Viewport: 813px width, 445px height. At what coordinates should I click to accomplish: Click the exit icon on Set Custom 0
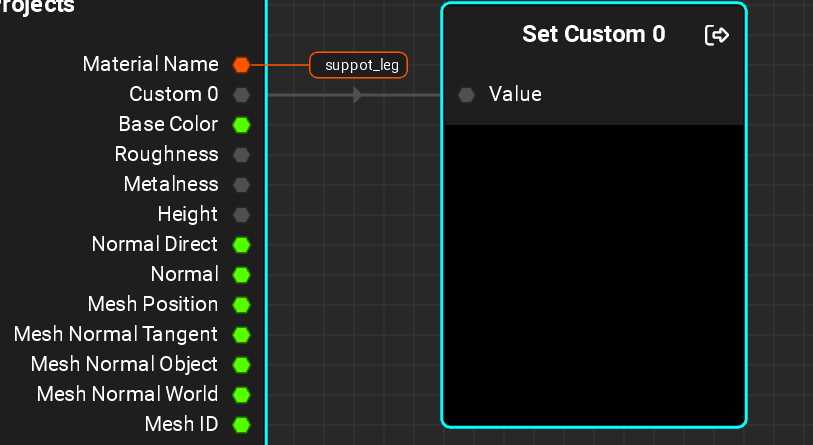pos(717,35)
